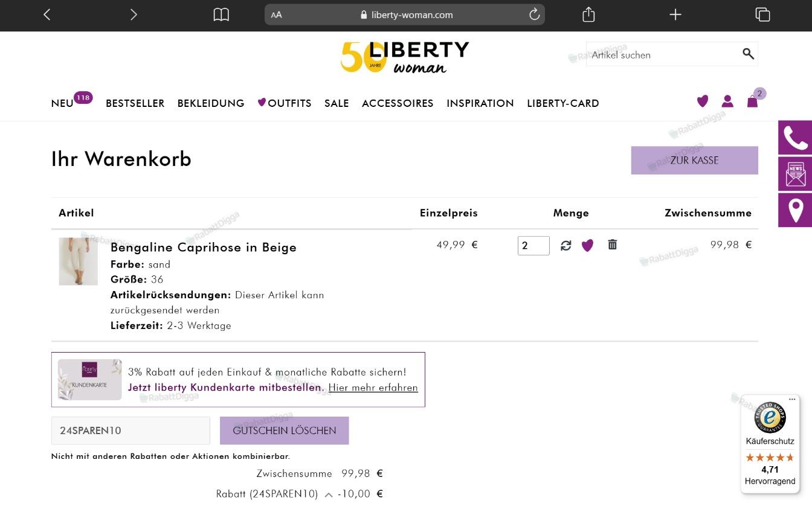Click the newsletter side icon

pos(795,174)
